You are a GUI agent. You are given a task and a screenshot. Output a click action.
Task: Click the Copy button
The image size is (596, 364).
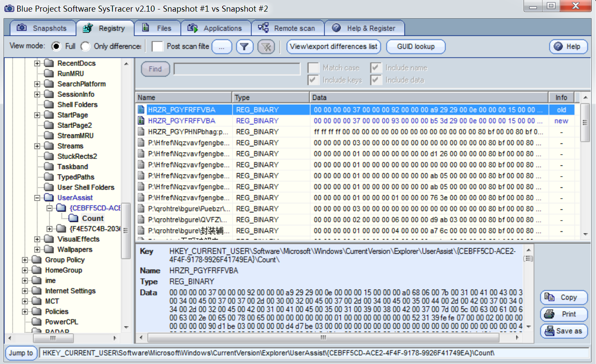(564, 297)
